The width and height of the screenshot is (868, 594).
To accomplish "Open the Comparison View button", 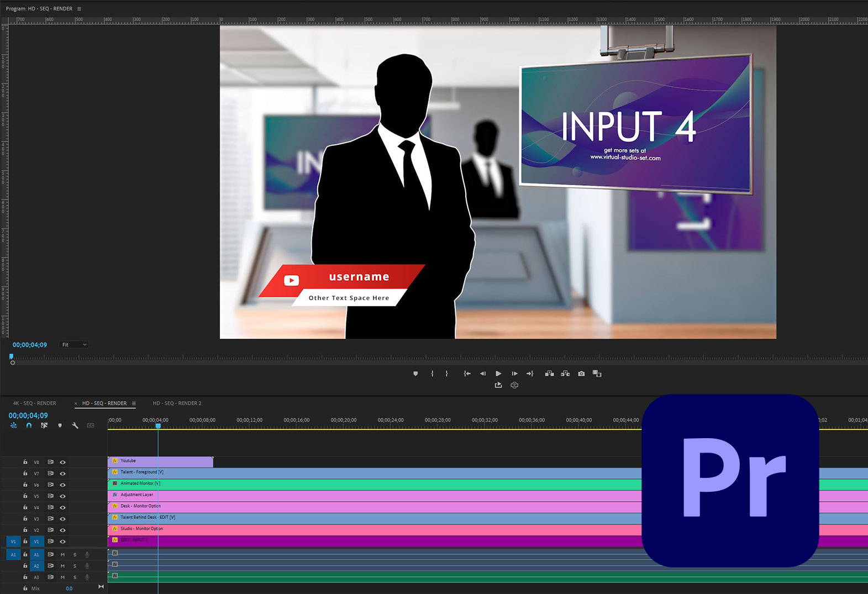I will coord(597,374).
